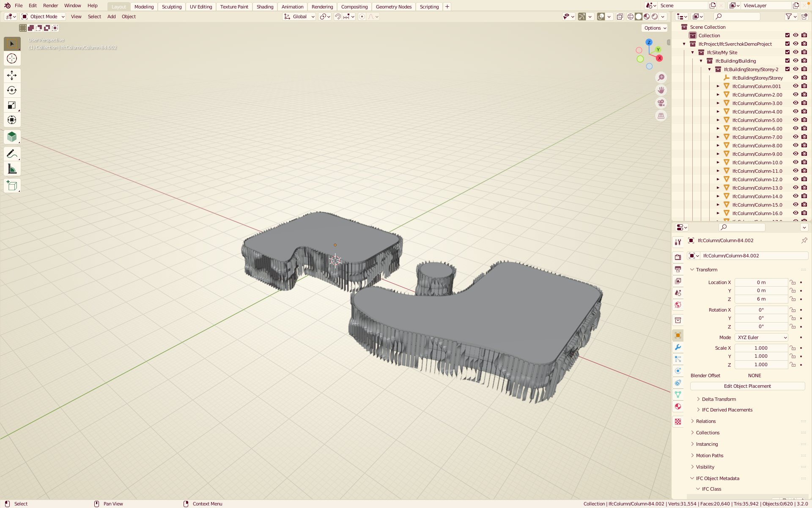Viewport: 812px width, 508px height.
Task: Open the Texture checkerboard properties tab
Action: (x=678, y=422)
